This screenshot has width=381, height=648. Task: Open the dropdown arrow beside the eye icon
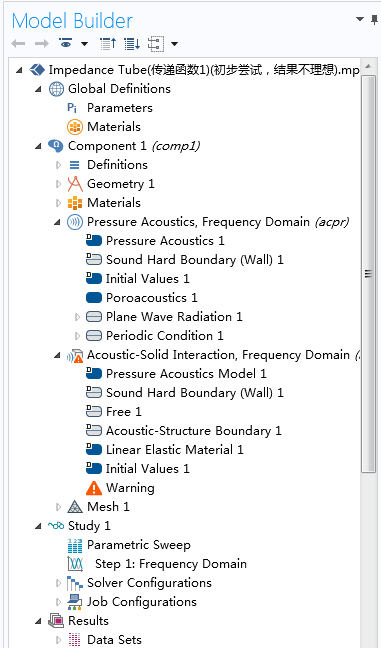pos(84,43)
